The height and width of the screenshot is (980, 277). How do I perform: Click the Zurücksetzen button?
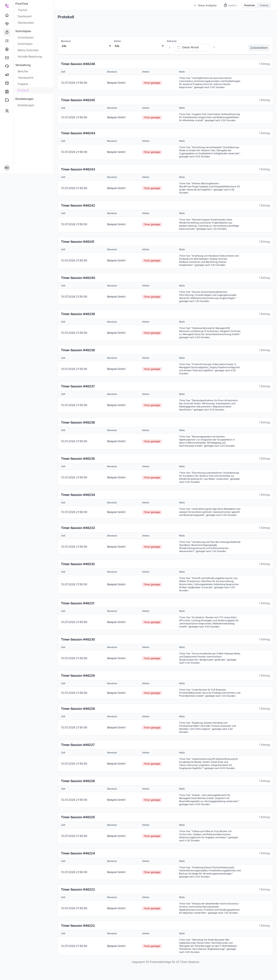click(x=259, y=48)
